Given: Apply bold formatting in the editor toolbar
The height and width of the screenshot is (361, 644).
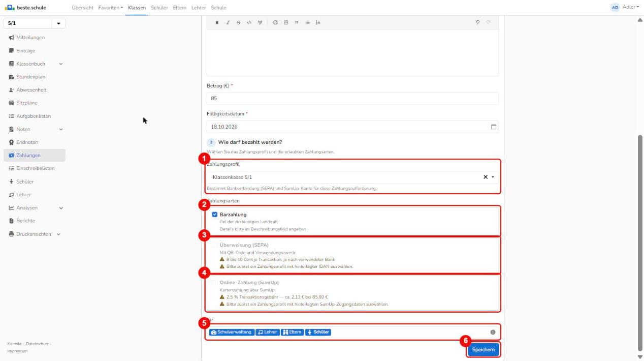Looking at the screenshot, I should (217, 23).
